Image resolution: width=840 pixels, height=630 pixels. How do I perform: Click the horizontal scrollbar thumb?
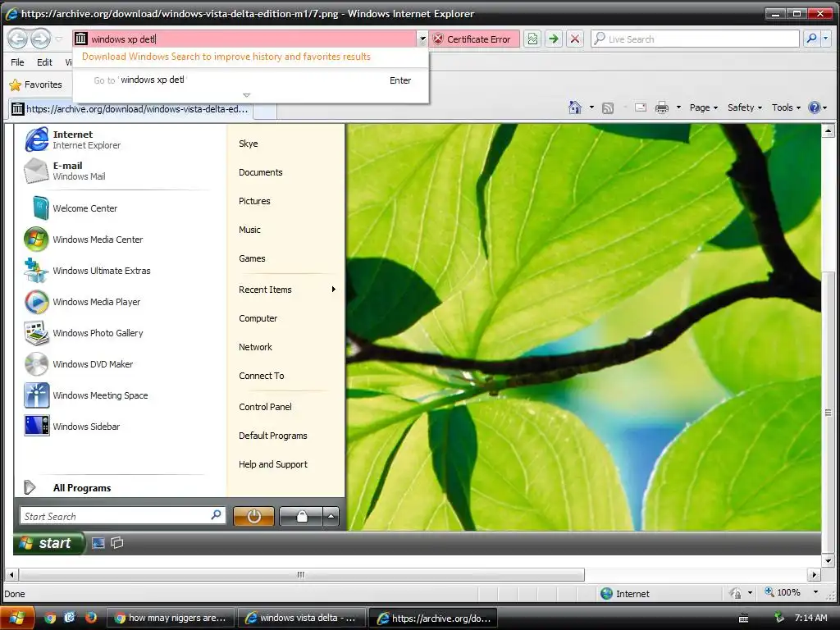click(x=301, y=575)
